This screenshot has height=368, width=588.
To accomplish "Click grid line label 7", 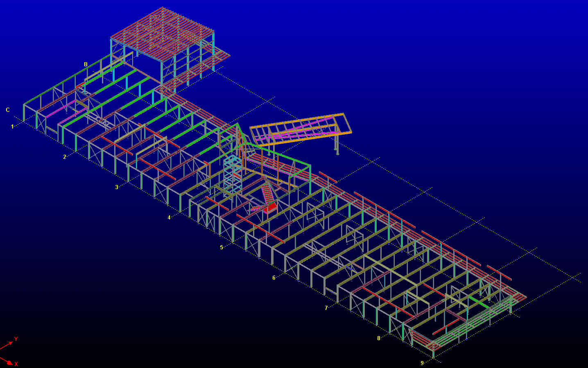I will pos(326,308).
